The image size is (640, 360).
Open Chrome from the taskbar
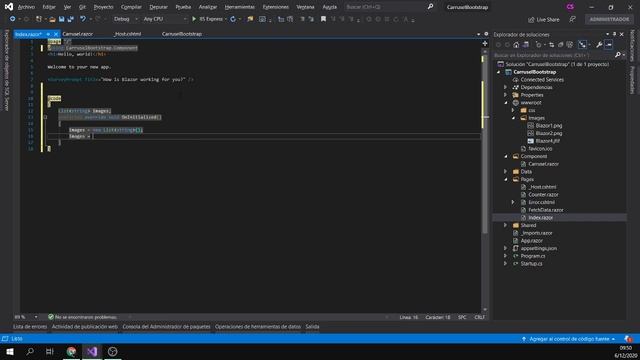[71, 351]
